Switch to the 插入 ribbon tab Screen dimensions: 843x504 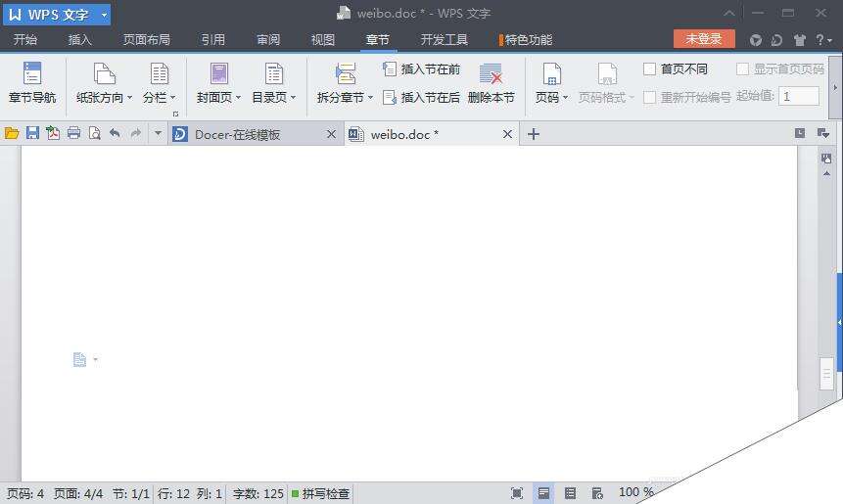[x=80, y=39]
